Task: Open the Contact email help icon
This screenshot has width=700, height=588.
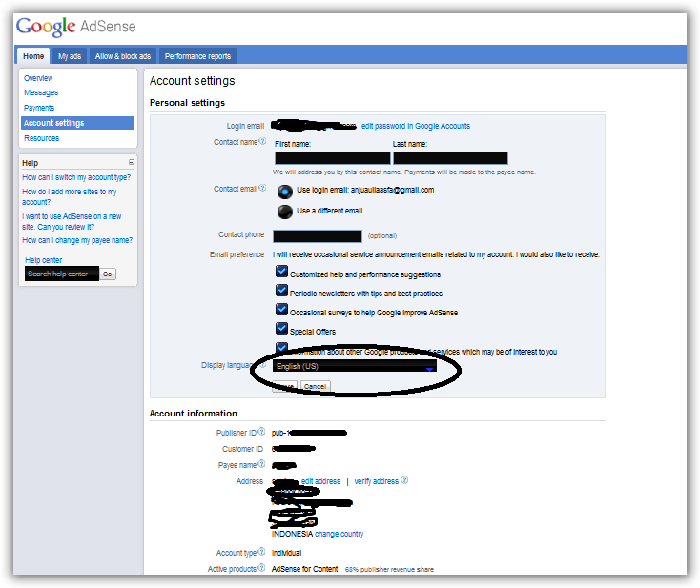Action: pos(262,189)
